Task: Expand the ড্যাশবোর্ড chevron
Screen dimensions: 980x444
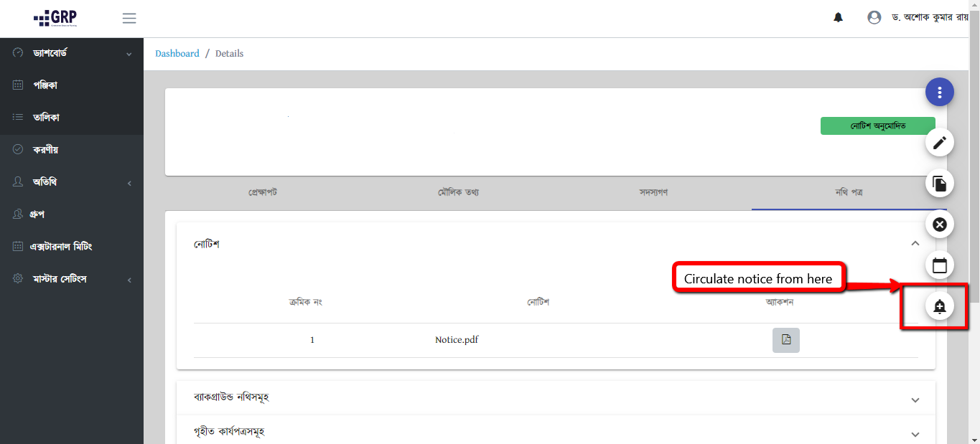Action: click(129, 54)
